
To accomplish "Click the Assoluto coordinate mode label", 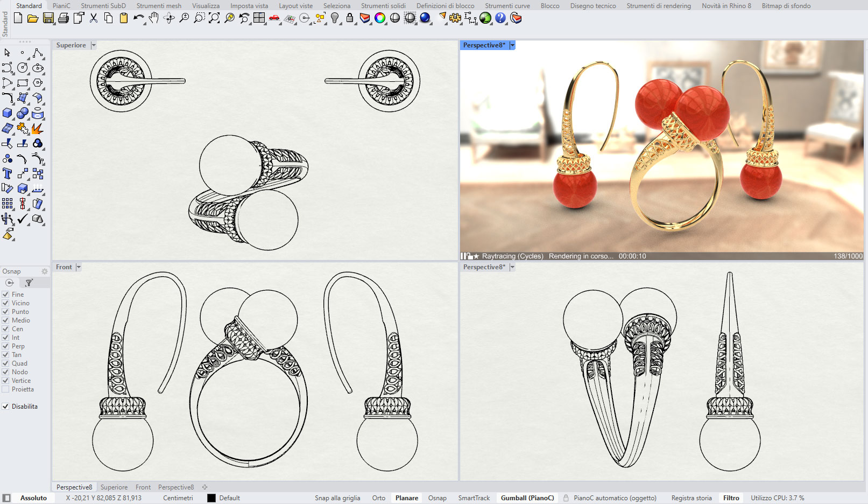I will [34, 498].
